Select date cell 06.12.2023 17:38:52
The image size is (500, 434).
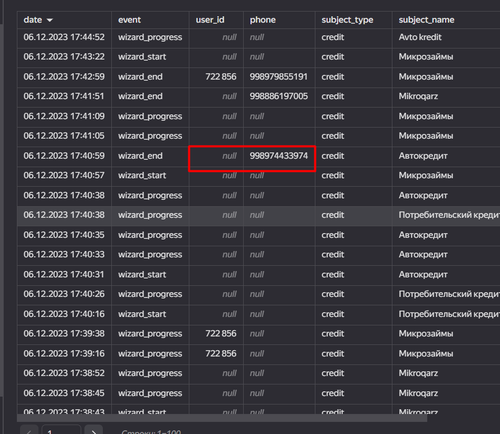64,373
